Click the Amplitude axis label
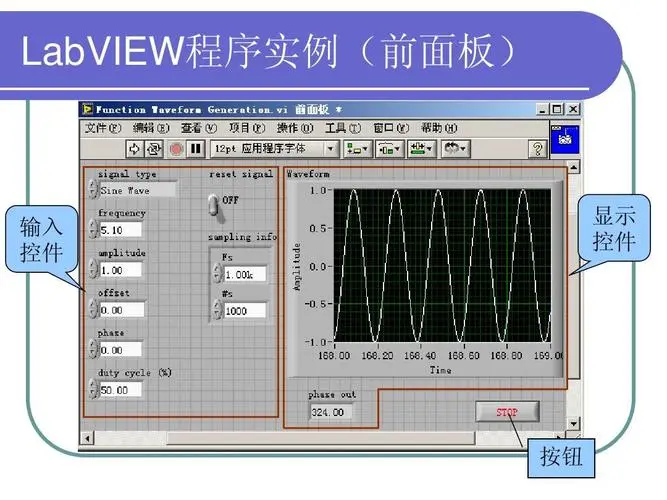The height and width of the screenshot is (500, 667). point(297,267)
